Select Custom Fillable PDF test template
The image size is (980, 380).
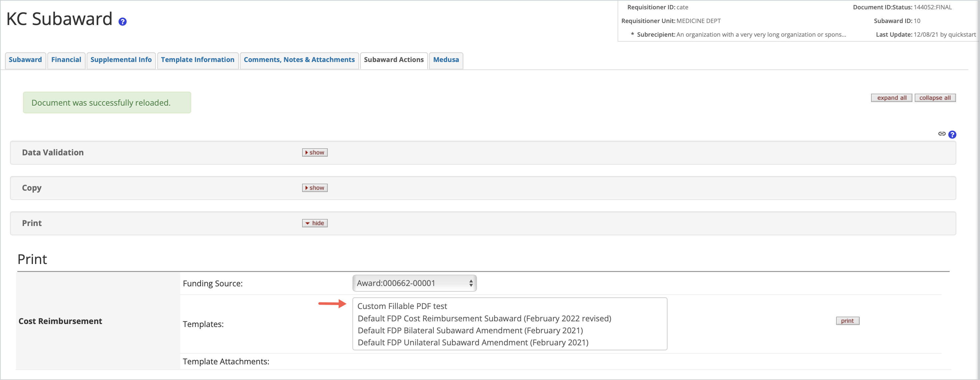(x=402, y=307)
